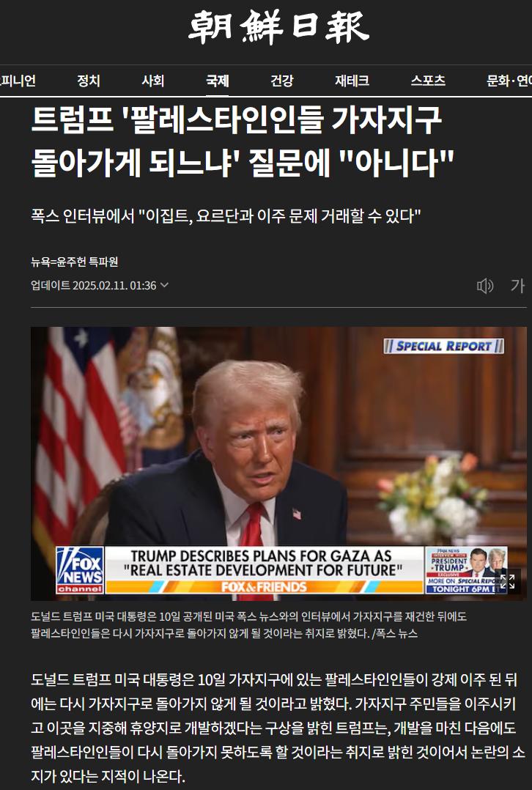This screenshot has height=790, width=532.
Task: Click the Chosun Ilbo masthead logo
Action: coord(278,26)
